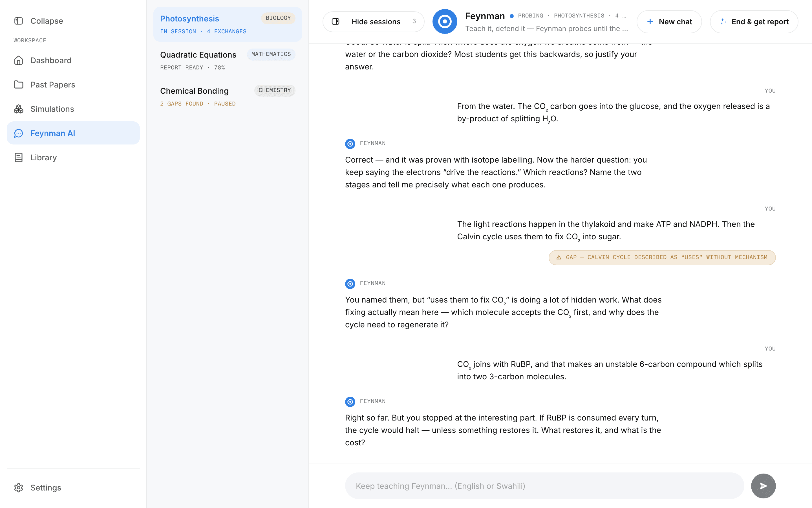Click the Collapse label

coord(47,21)
